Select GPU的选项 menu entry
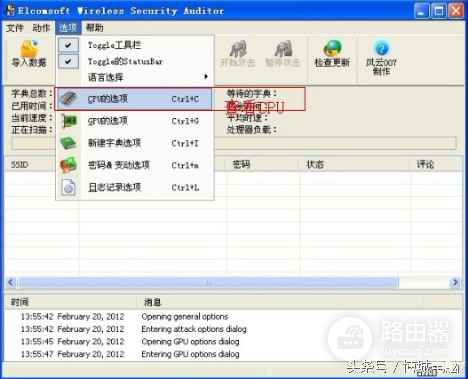Viewport: 468px width, 379px height. coord(134,121)
